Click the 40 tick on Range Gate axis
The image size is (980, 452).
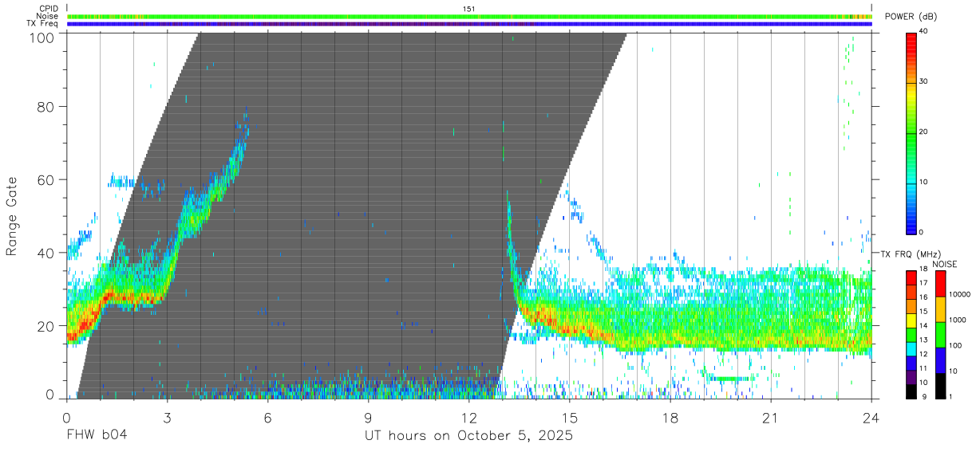[x=45, y=253]
